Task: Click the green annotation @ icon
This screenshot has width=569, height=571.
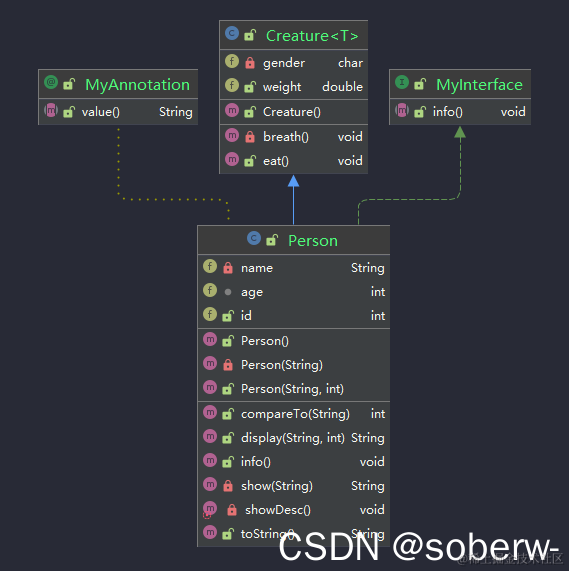Action: click(x=51, y=82)
